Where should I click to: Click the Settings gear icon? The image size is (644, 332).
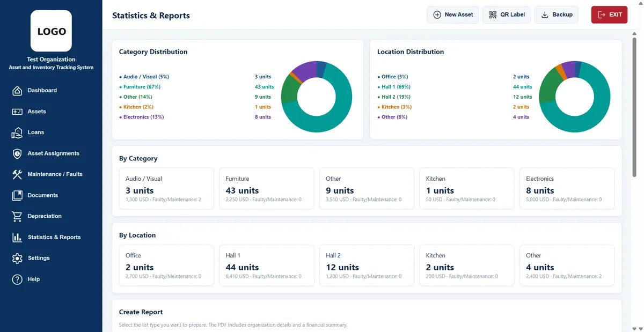coord(17,258)
